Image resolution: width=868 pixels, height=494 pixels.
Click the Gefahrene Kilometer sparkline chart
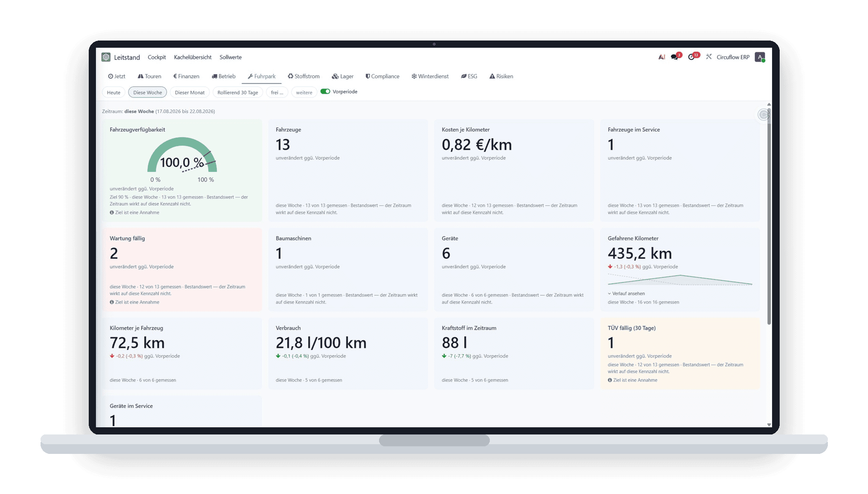point(680,280)
